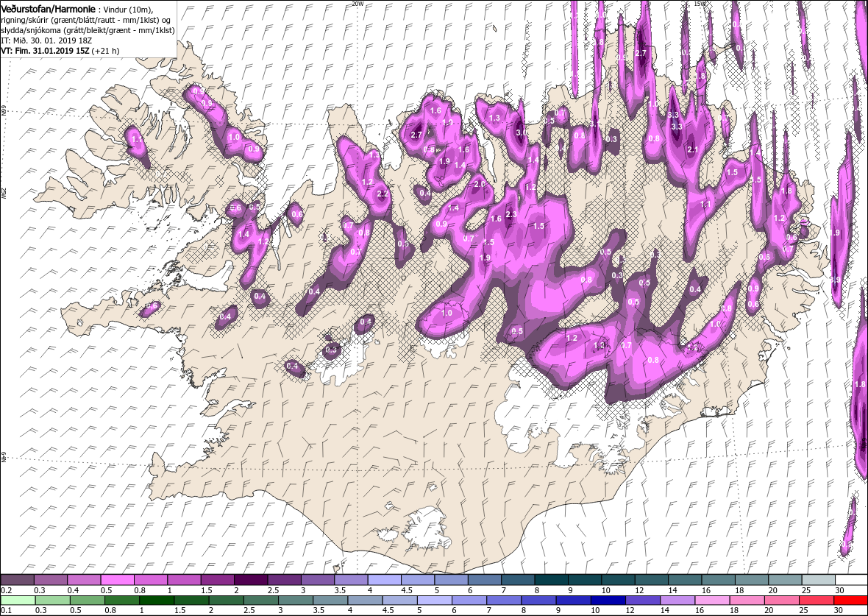Image resolution: width=868 pixels, height=616 pixels.
Task: Pick light pink rain-scale swatch starting at 16
Action: pos(712,601)
